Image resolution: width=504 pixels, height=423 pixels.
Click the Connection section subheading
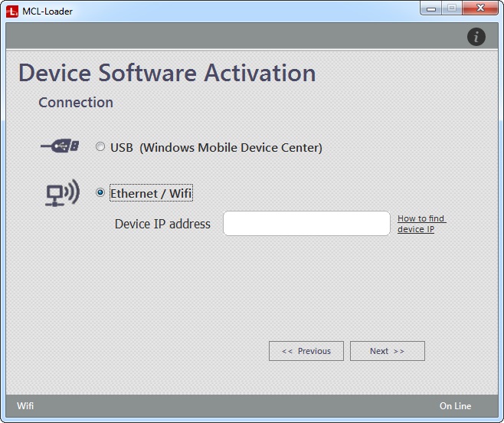[76, 103]
